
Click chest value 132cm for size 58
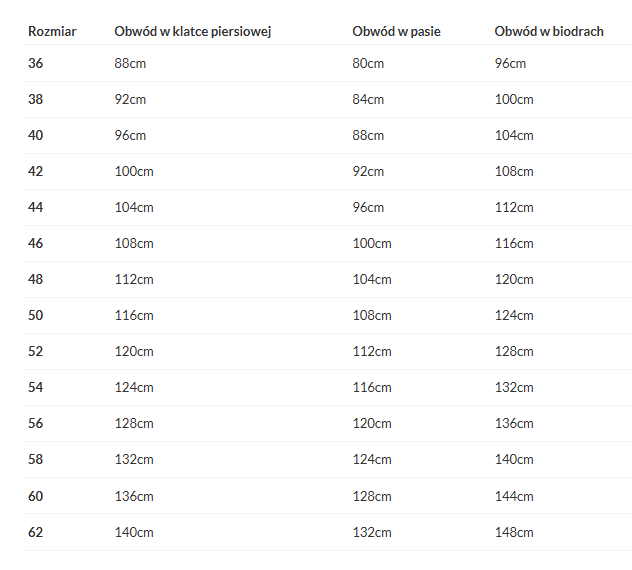(134, 459)
